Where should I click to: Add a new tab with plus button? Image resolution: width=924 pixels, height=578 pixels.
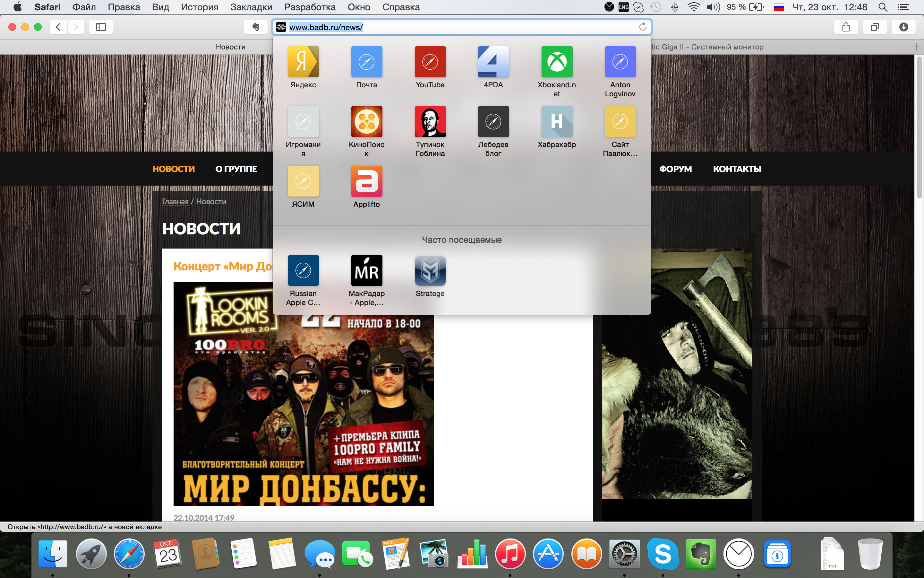click(916, 47)
